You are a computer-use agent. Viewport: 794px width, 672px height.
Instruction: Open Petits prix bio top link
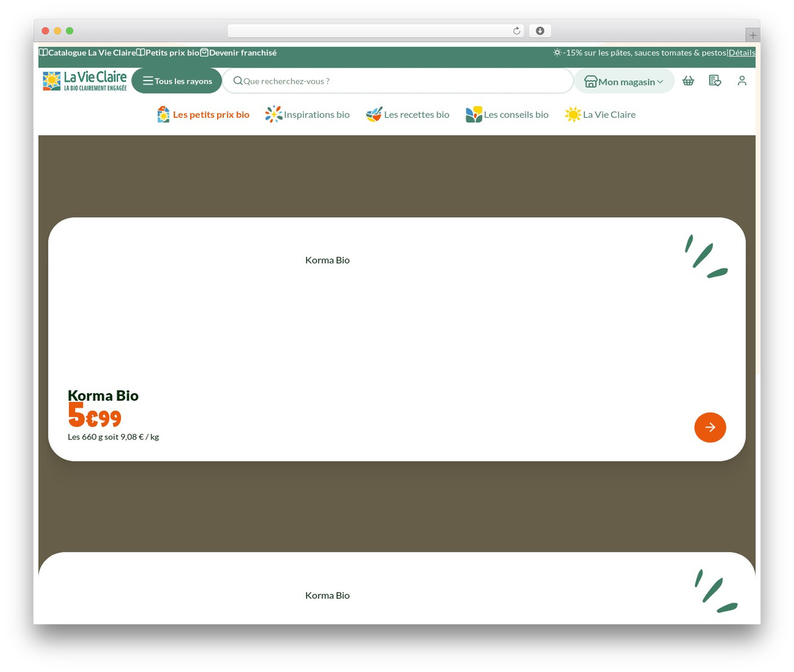coord(167,53)
